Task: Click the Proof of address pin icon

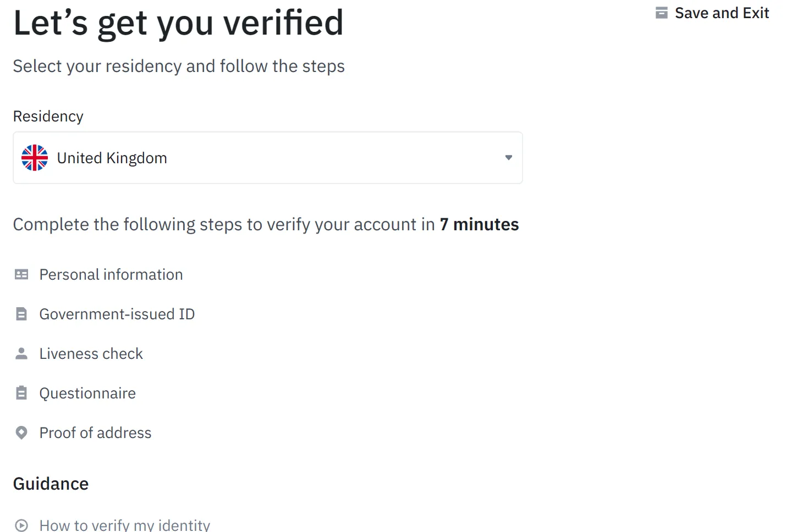Action: (21, 433)
